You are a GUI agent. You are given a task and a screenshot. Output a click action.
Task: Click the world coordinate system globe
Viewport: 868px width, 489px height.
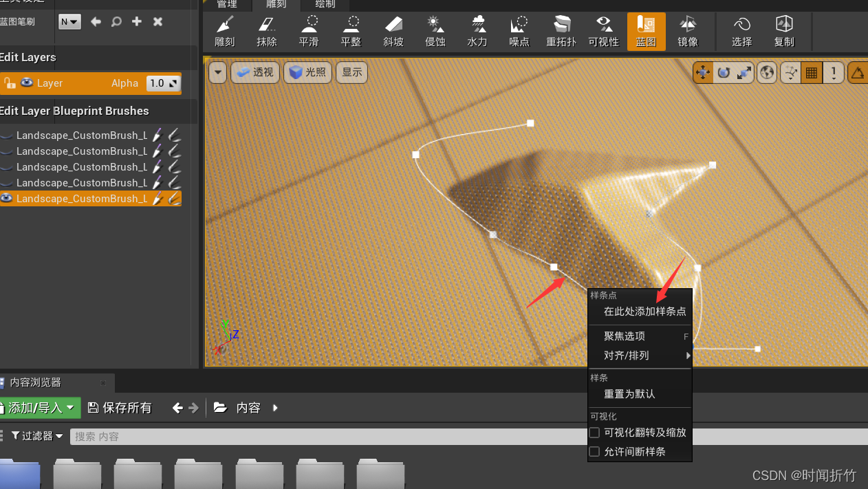point(767,72)
